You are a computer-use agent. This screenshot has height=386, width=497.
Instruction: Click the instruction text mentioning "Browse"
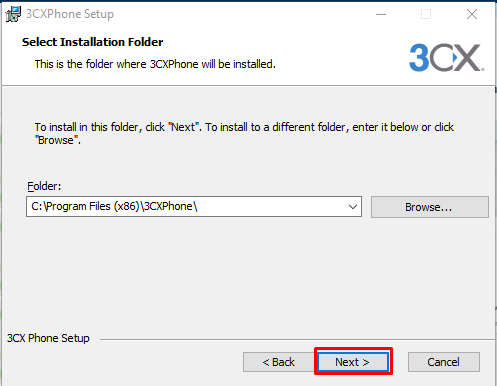[244, 134]
